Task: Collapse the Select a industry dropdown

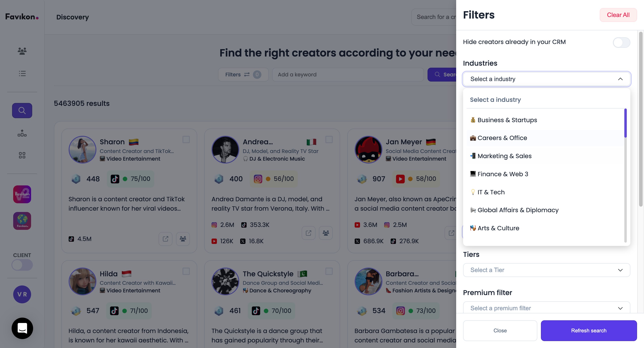Action: (620, 79)
